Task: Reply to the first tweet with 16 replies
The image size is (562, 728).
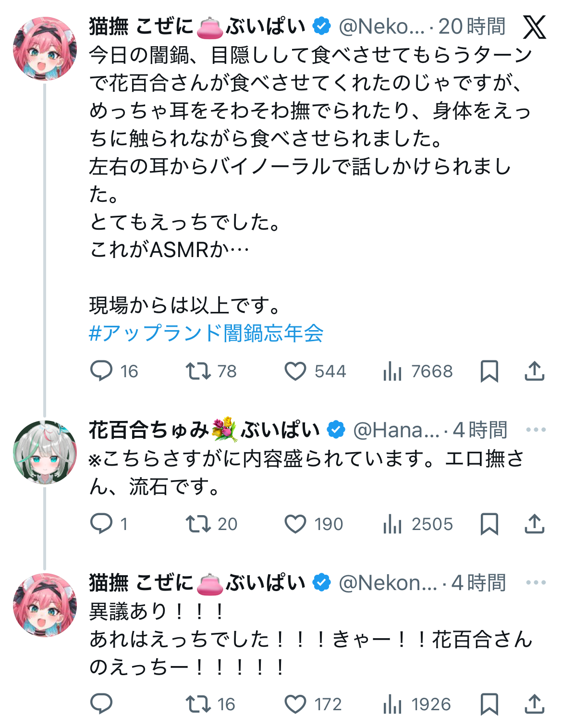Action: 101,371
